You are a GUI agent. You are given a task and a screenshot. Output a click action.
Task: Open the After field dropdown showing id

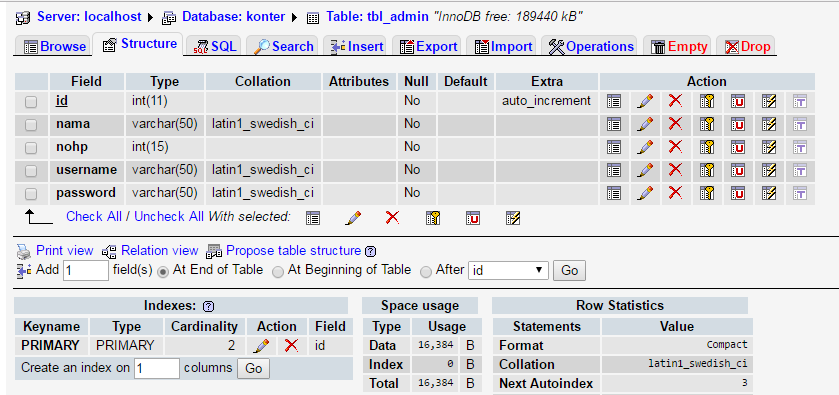pyautogui.click(x=508, y=271)
